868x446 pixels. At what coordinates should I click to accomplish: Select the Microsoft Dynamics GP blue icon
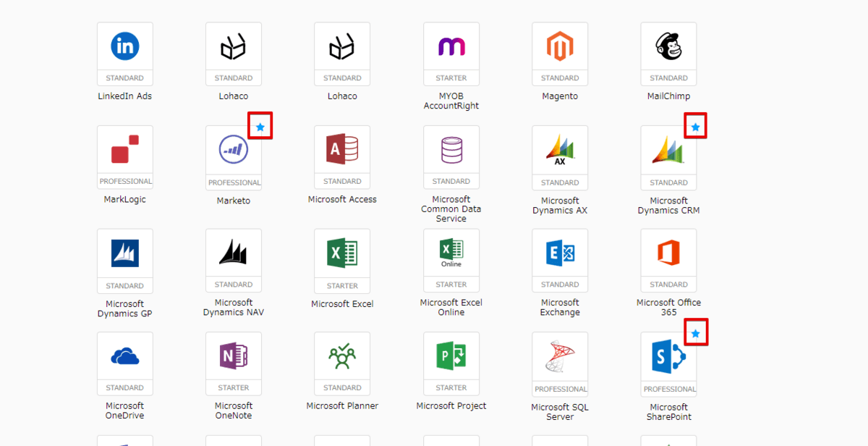tap(125, 253)
